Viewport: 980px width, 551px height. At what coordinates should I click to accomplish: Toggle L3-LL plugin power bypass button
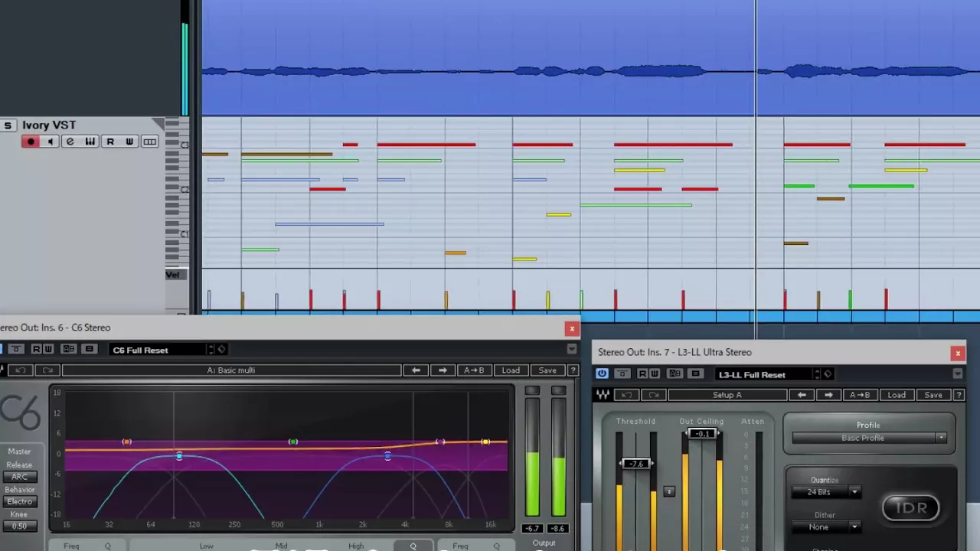[x=602, y=373]
